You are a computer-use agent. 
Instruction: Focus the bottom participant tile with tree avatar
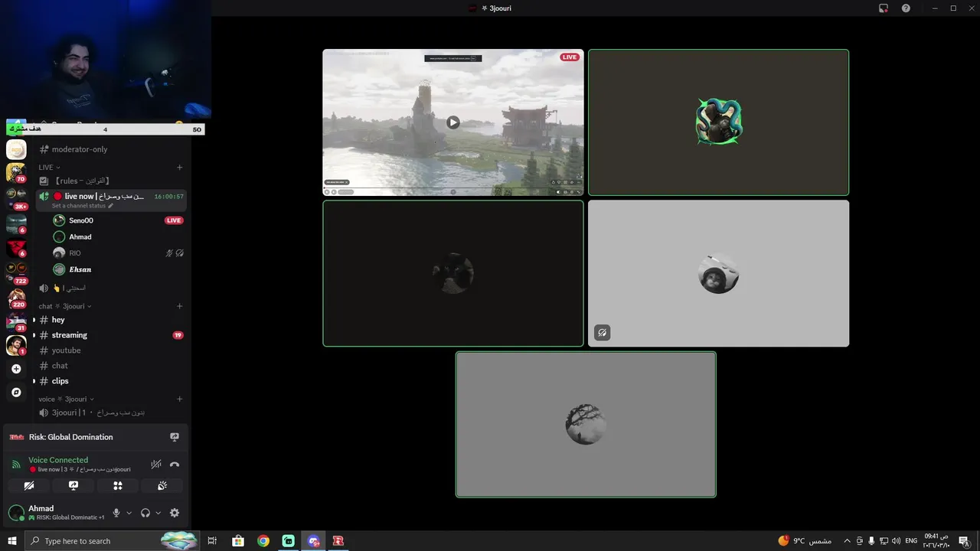pos(586,425)
